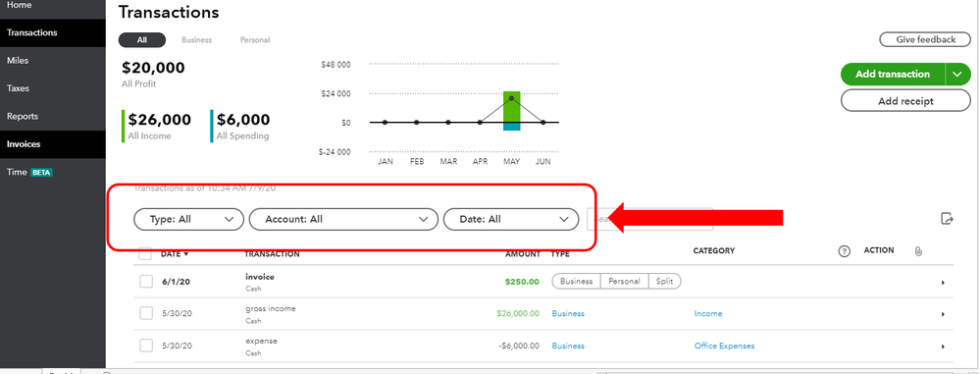Sort by the DATE column header
This screenshot has height=374, width=980.
[x=175, y=254]
